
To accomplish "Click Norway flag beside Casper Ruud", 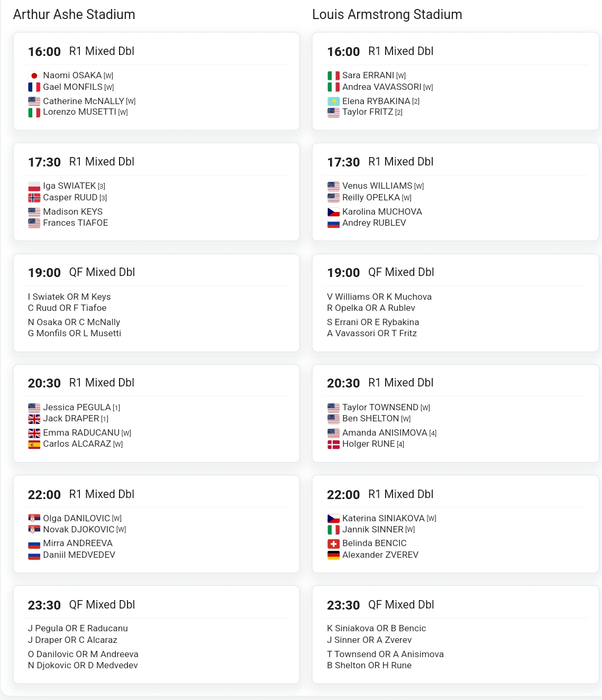I will [x=34, y=198].
